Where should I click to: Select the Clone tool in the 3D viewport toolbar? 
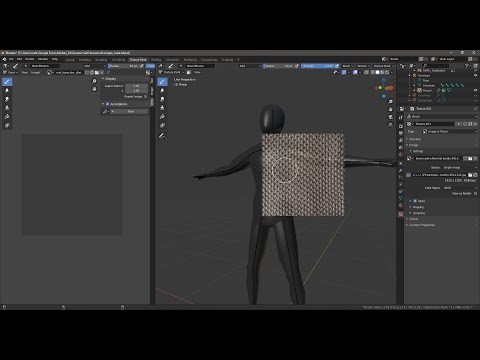(162, 108)
